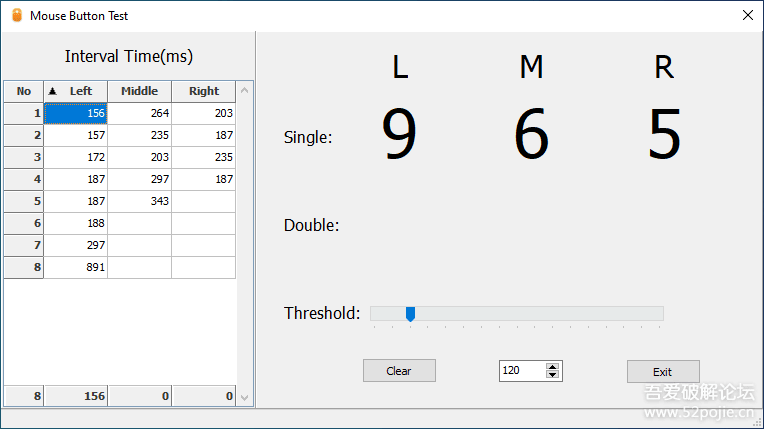Click row header number 1
The image size is (764, 429).
23,113
